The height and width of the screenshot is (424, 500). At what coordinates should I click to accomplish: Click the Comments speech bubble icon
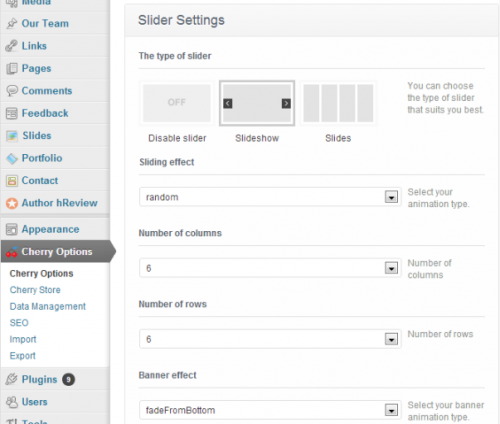pyautogui.click(x=12, y=91)
